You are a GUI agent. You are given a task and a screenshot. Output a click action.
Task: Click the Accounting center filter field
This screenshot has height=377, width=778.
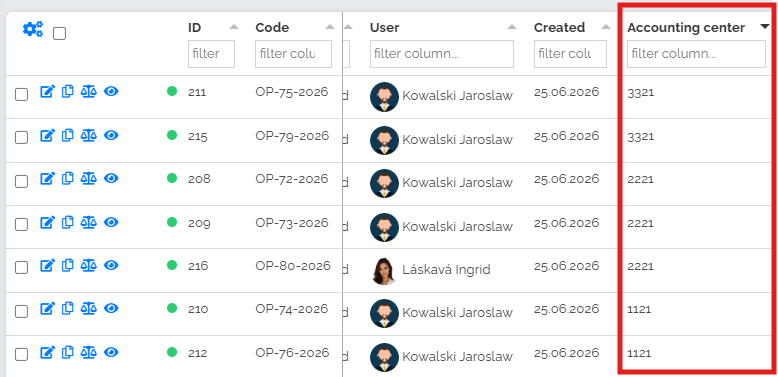696,54
